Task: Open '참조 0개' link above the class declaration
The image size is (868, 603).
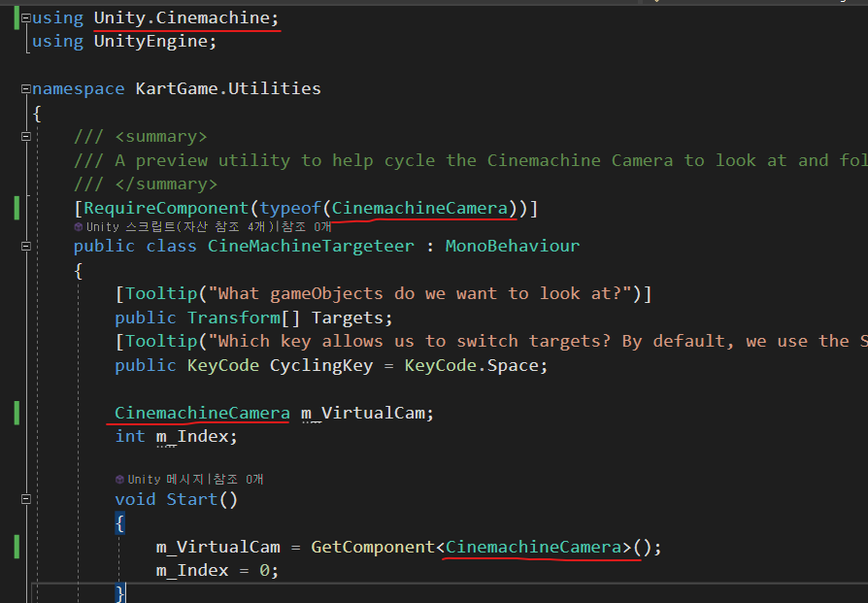Action: [x=306, y=226]
